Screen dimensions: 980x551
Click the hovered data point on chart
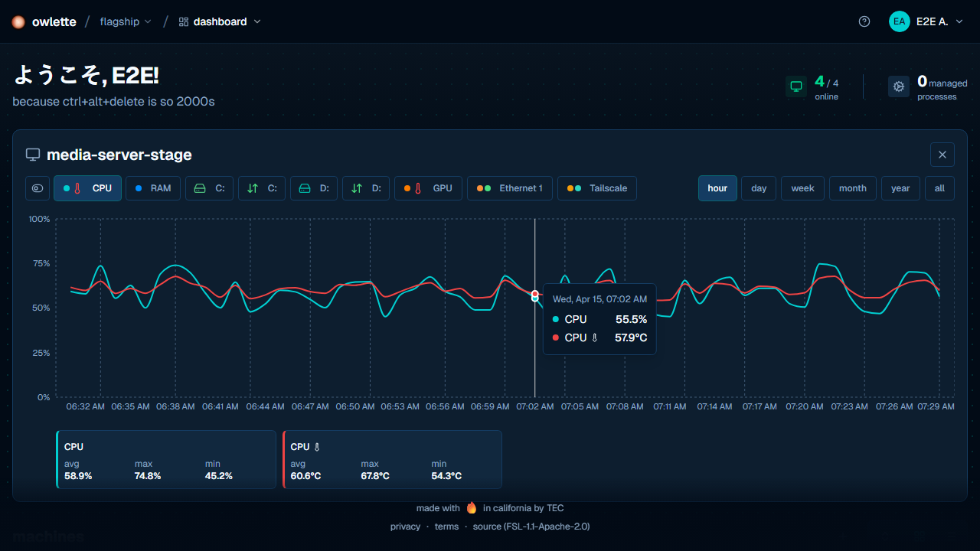point(534,295)
